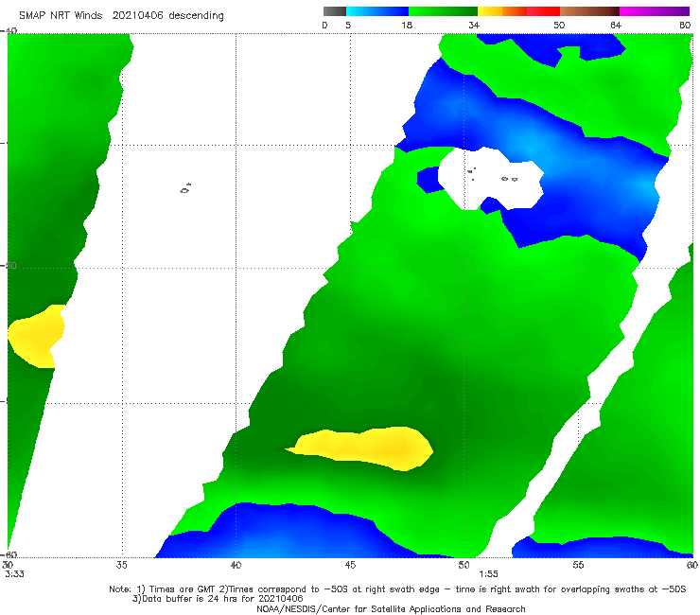The width and height of the screenshot is (700, 615).
Task: Click the NOAA/NESDIS Center for Satellite Applications credit
Action: point(391,608)
